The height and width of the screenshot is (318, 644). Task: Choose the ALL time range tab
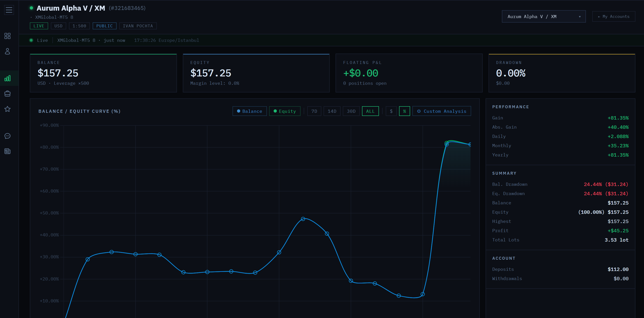point(370,111)
